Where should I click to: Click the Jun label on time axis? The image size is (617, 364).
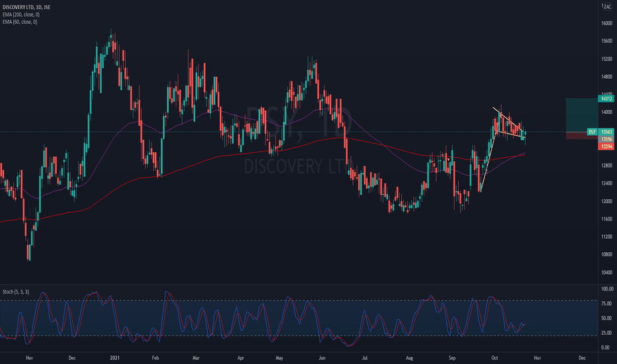pos(322,358)
